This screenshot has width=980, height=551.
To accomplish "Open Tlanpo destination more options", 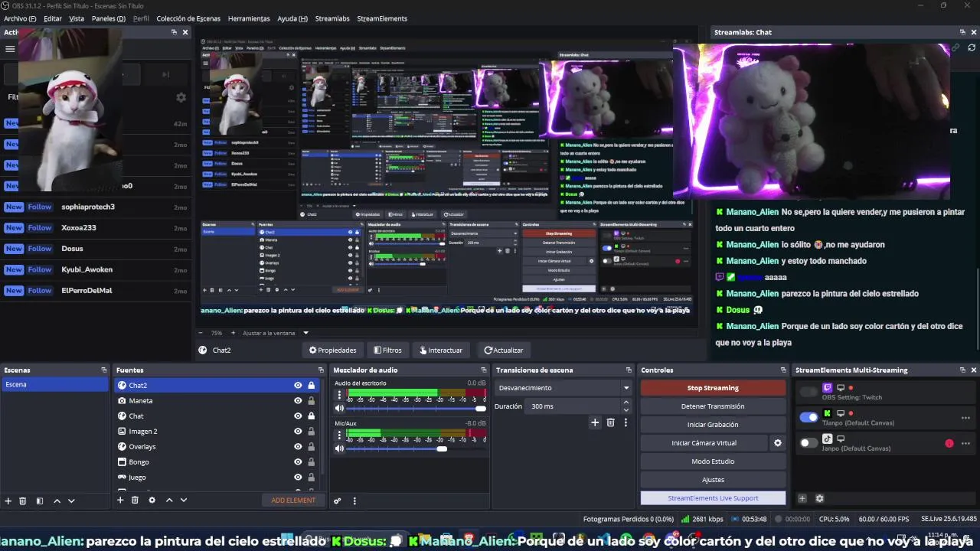I will point(965,418).
